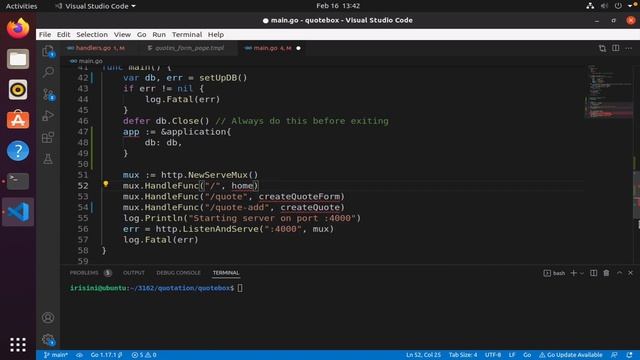Open Rhythmbox from the Ubuntu dock
640x360 pixels.
(x=18, y=89)
